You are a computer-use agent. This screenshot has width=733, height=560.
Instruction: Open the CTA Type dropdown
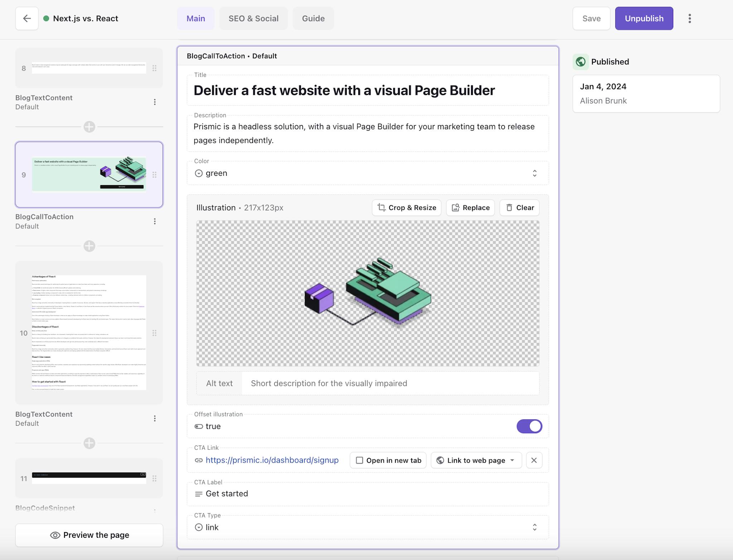[x=535, y=527]
